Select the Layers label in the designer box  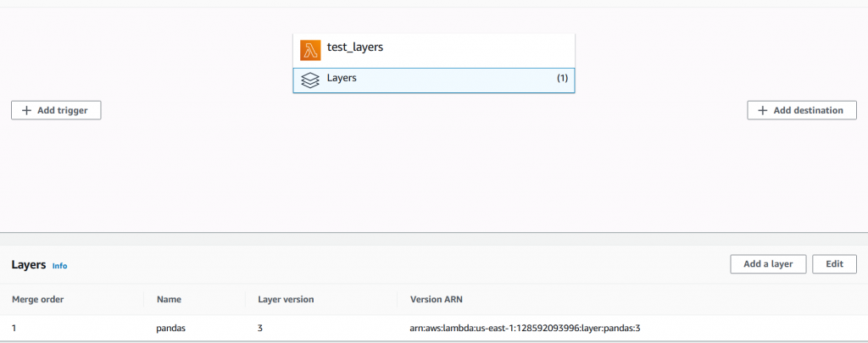click(342, 78)
